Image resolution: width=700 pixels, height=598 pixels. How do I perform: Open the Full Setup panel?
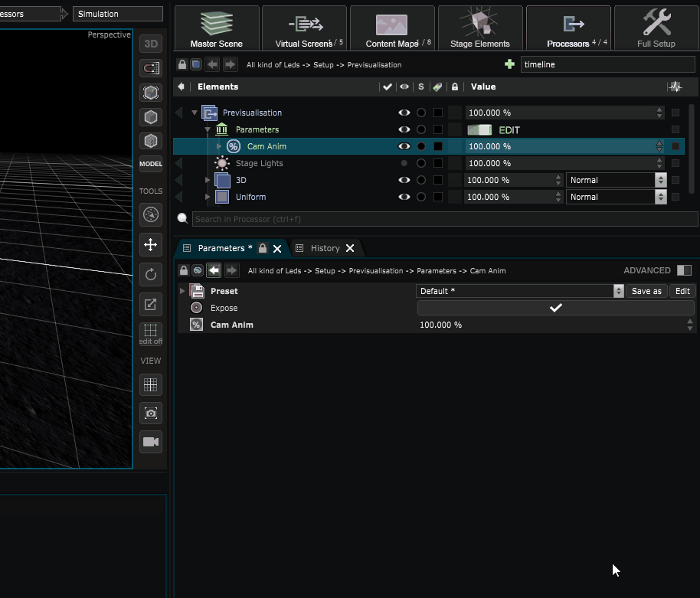tap(656, 28)
